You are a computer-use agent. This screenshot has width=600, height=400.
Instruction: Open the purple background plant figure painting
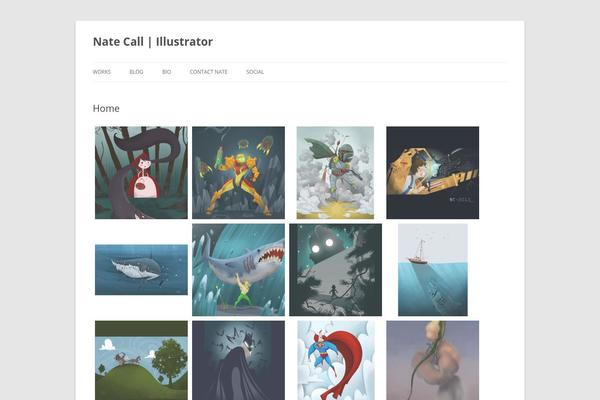click(x=432, y=360)
